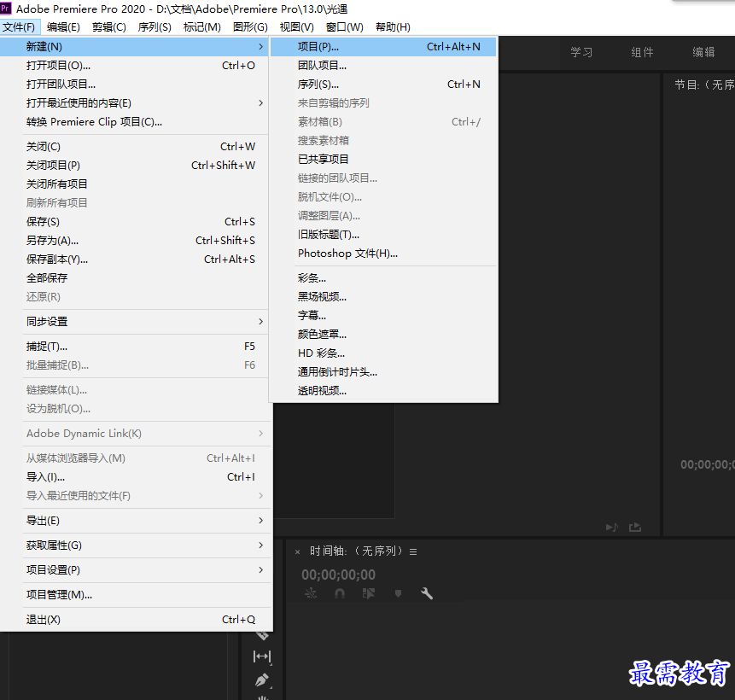Screen dimensions: 735x700
Task: Open the timeline panel hamburger menu
Action: coord(413,551)
